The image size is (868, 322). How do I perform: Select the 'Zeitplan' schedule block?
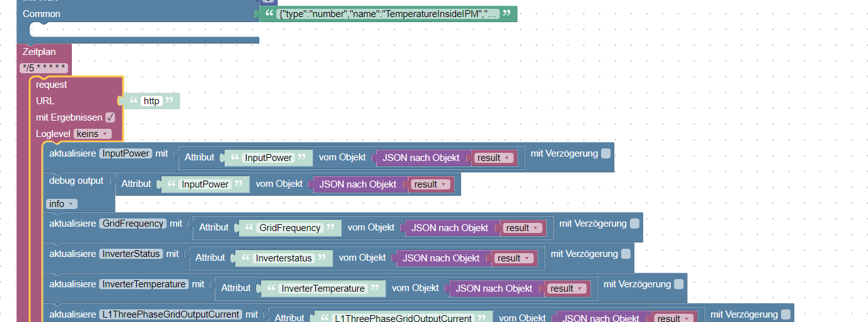tap(39, 52)
